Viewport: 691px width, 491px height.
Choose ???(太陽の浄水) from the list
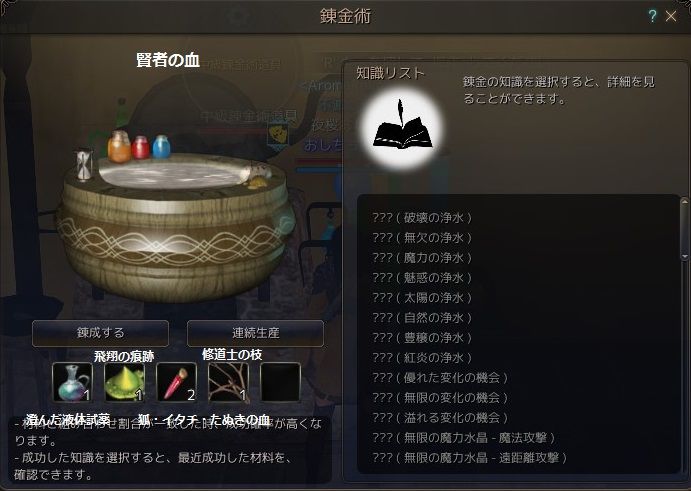point(422,298)
